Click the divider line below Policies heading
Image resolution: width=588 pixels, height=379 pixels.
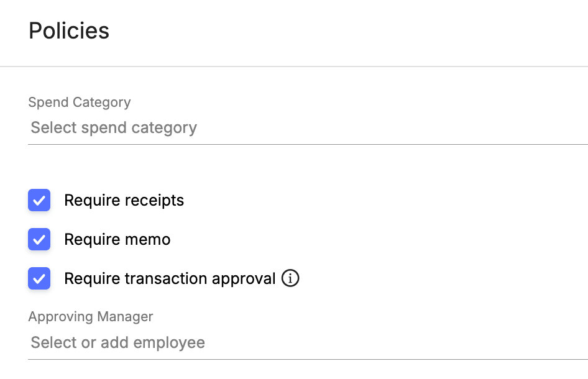(294, 66)
